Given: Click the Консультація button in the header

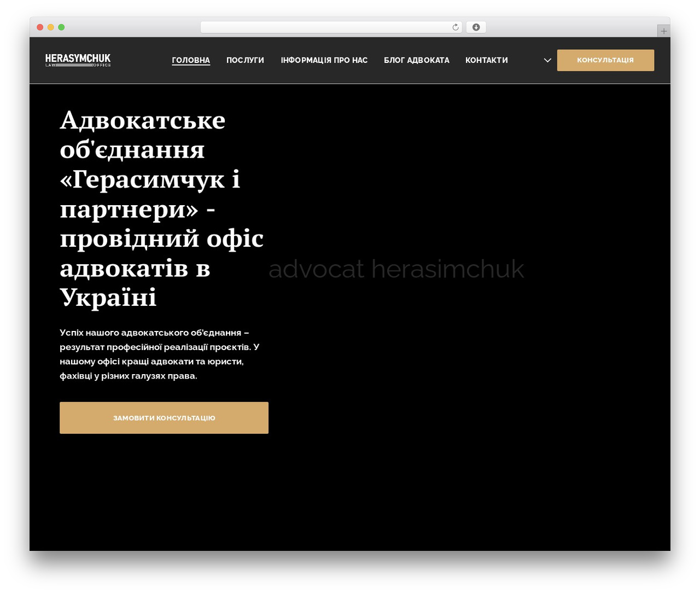Looking at the screenshot, I should [605, 60].
